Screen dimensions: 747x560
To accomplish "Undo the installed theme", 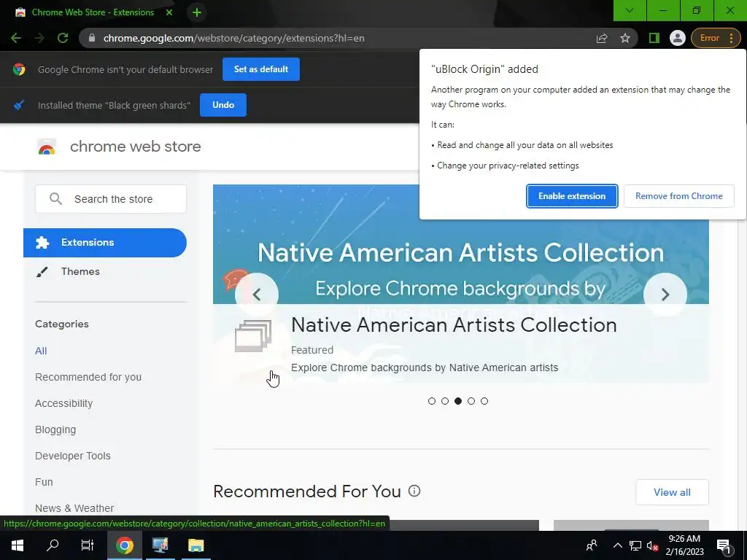I will tap(223, 105).
